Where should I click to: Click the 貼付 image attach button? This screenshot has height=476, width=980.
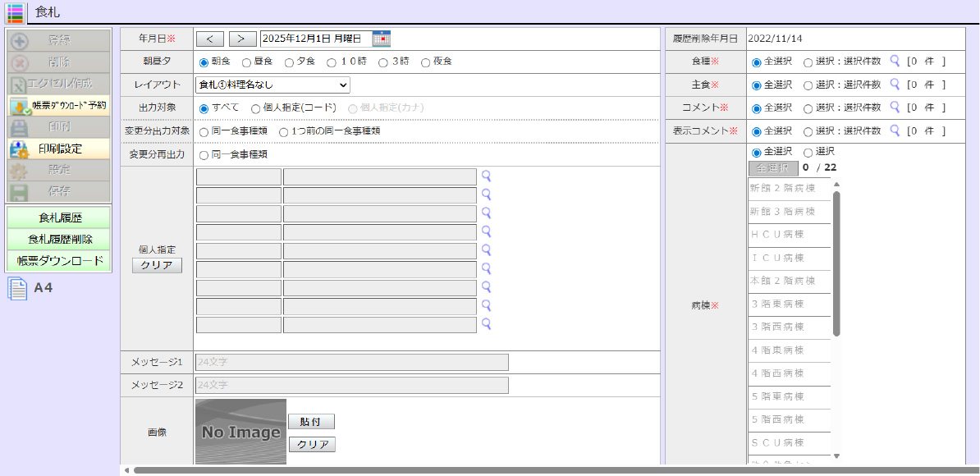click(311, 422)
